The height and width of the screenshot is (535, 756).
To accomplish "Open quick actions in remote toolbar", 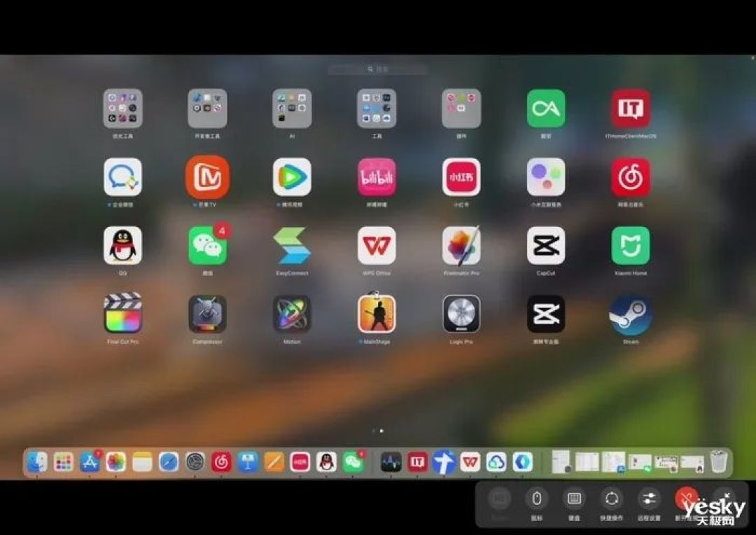I will click(x=611, y=499).
